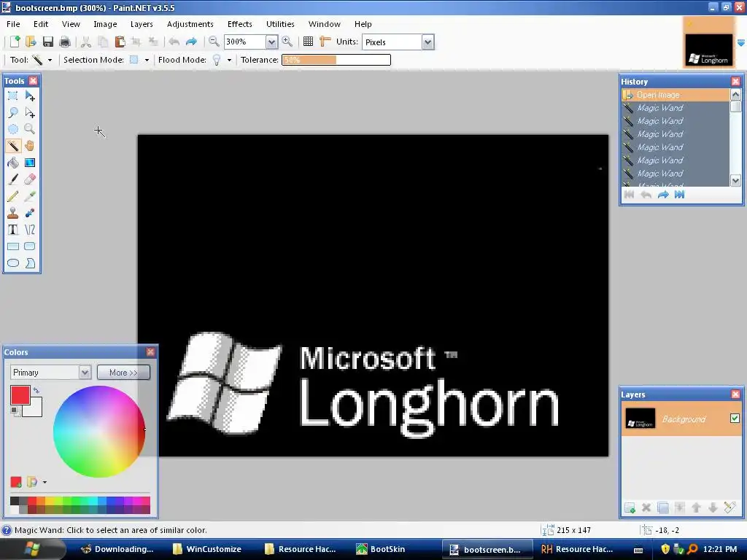Open Layer Properties button
Image resolution: width=747 pixels, height=560 pixels.
pos(729,507)
